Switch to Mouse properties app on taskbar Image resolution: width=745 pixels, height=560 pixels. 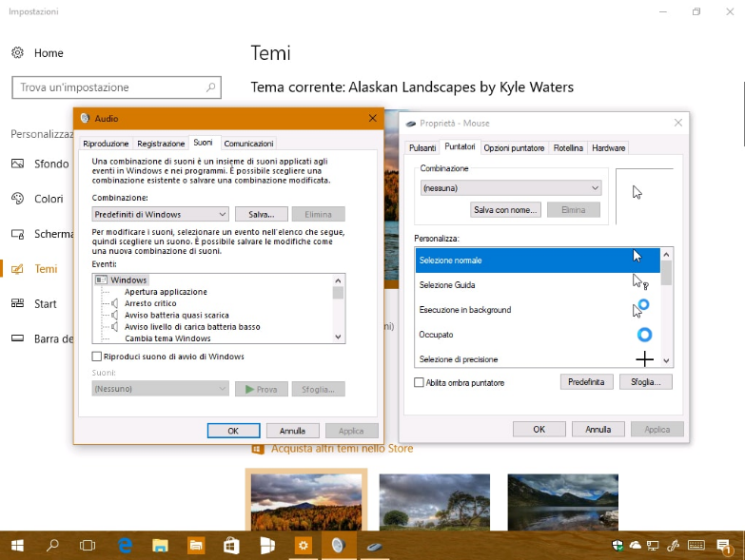click(x=374, y=547)
